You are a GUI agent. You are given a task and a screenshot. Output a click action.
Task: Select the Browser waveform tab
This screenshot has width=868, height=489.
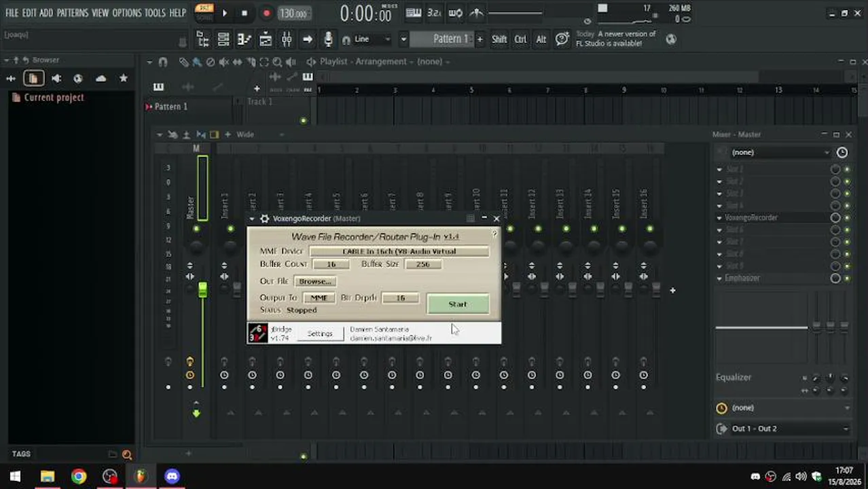click(x=11, y=78)
